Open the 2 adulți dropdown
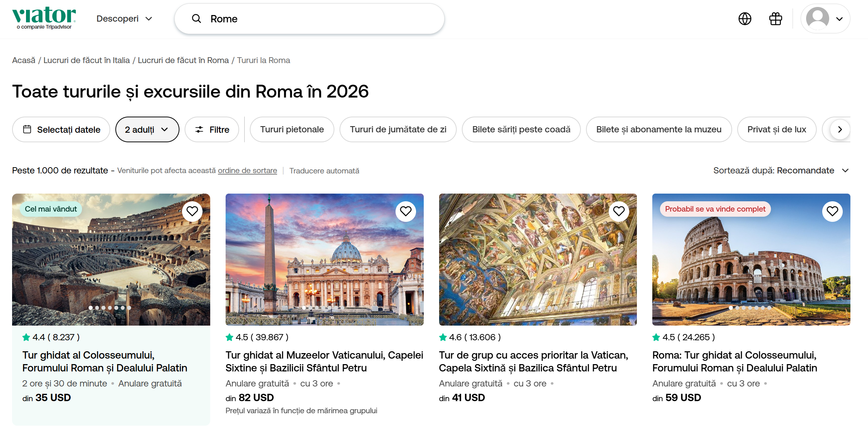The image size is (868, 429). point(147,129)
